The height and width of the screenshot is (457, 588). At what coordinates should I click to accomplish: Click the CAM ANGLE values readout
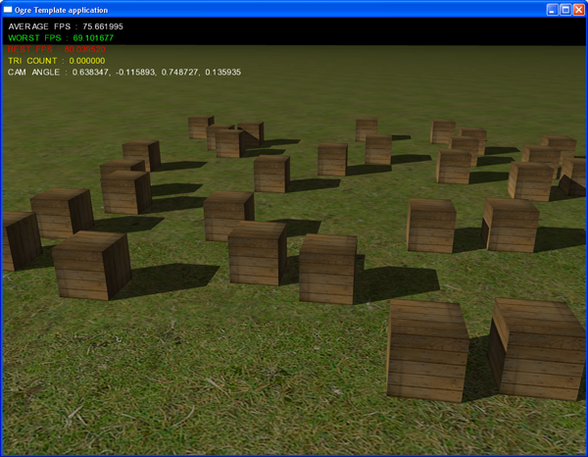(x=124, y=72)
